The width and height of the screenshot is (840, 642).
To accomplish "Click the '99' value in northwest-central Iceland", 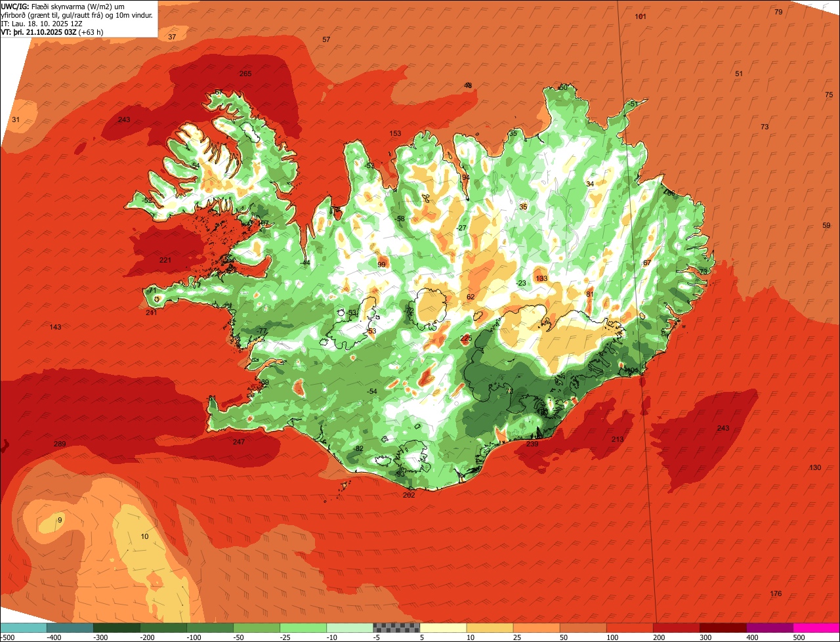I will coord(381,265).
